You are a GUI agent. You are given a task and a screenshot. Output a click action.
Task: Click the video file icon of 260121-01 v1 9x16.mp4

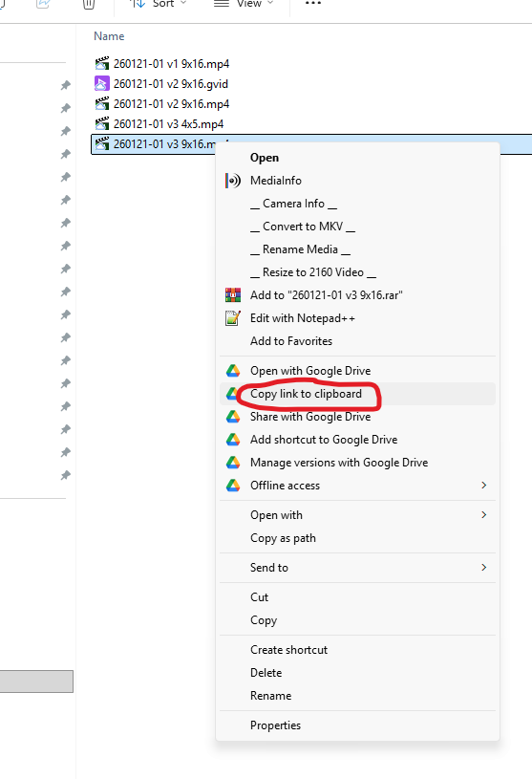coord(102,64)
